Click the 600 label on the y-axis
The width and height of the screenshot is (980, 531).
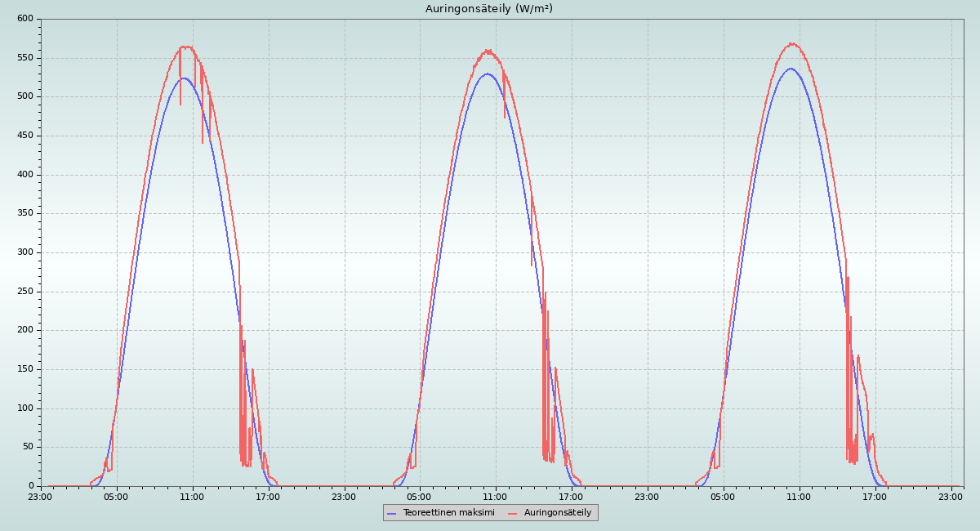[x=25, y=19]
